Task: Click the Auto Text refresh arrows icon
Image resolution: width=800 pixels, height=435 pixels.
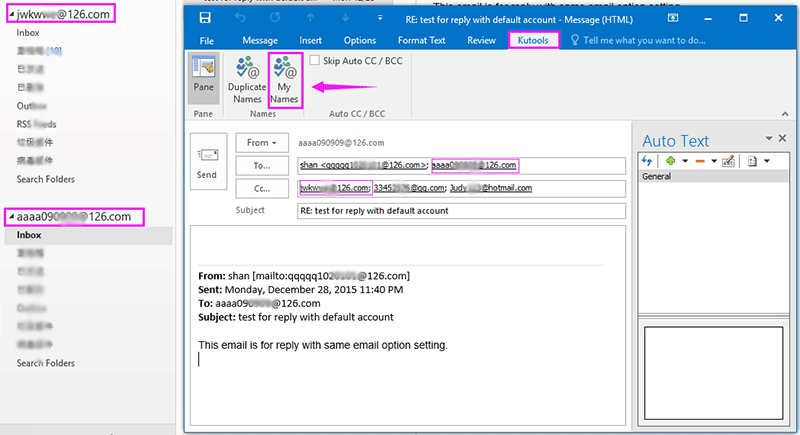Action: pyautogui.click(x=647, y=161)
